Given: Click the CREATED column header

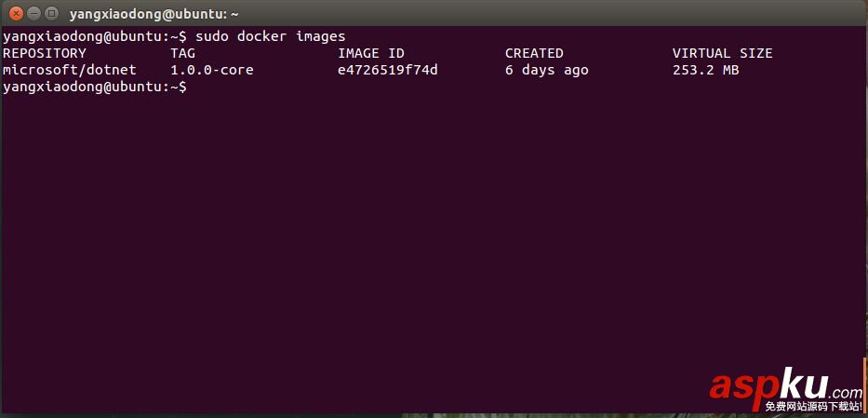Looking at the screenshot, I should click(534, 53).
